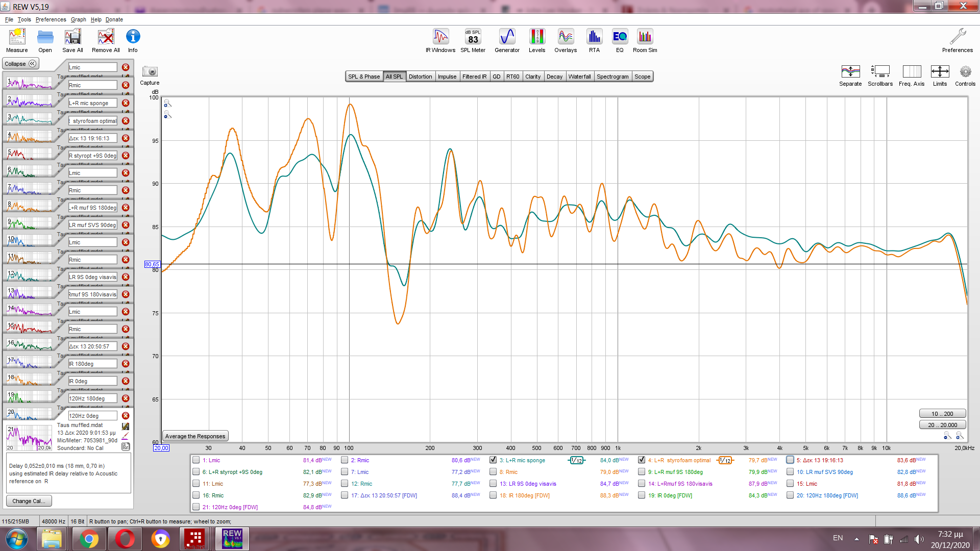Enable trace '2: Rmic' checkbox
Viewport: 980px width, 551px height.
click(x=345, y=460)
